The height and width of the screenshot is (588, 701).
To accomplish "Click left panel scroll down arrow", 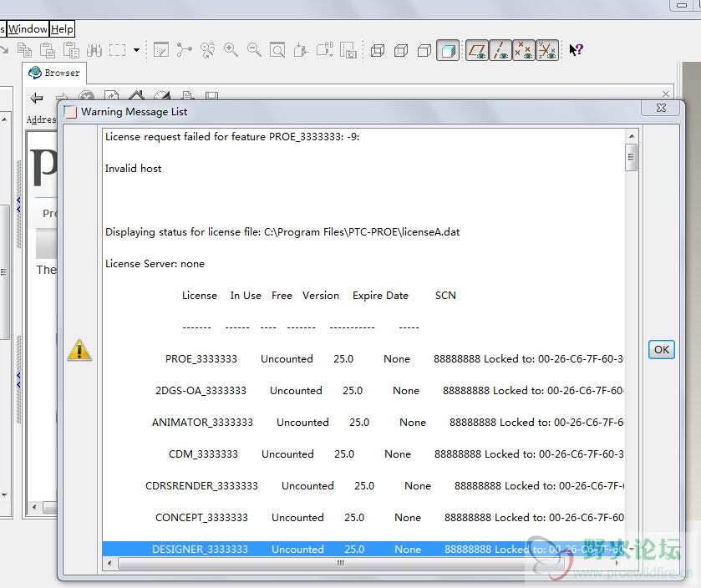I will [4, 494].
